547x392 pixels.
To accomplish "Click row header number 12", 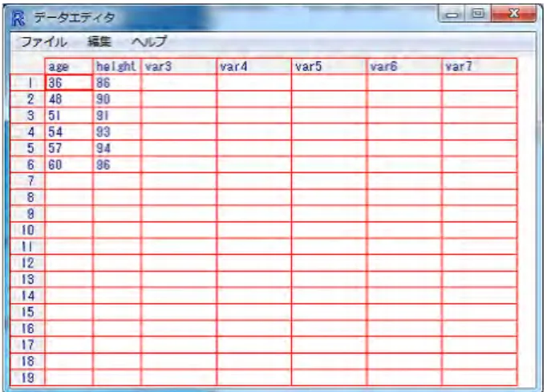I will click(28, 263).
